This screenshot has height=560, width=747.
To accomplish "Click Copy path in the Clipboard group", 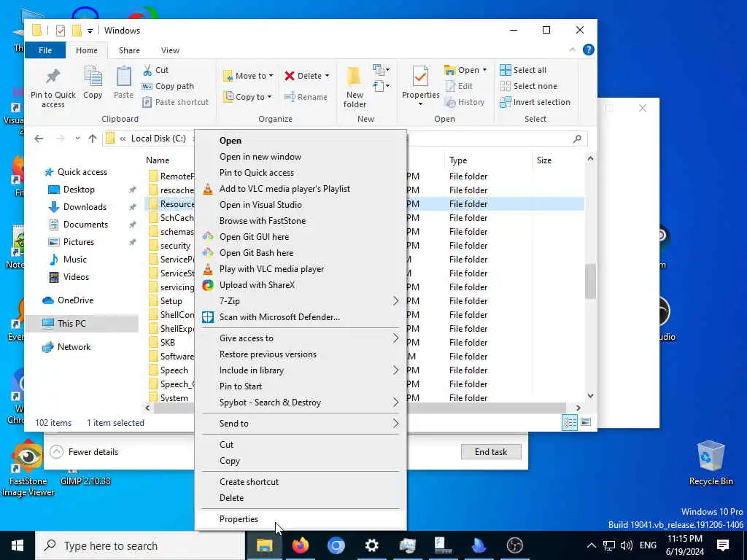I will pos(169,86).
